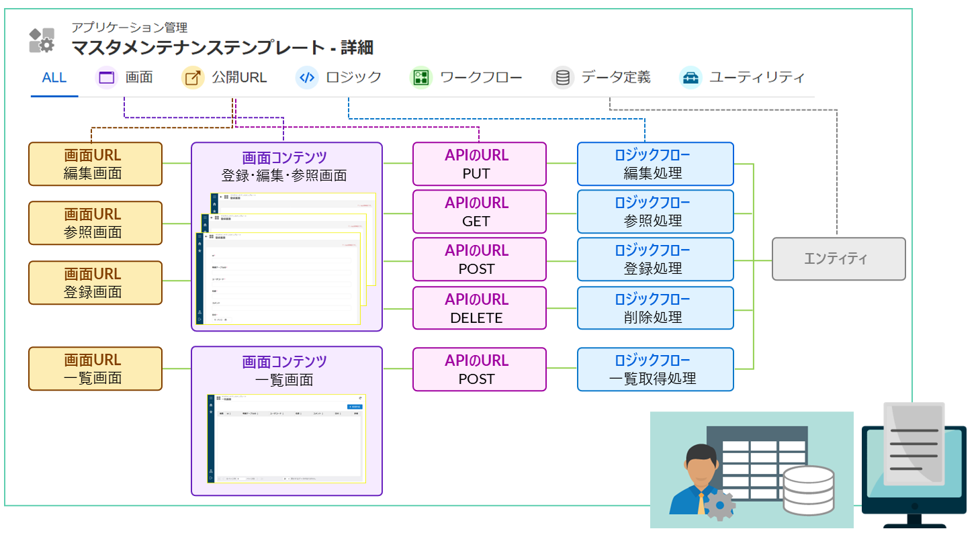The height and width of the screenshot is (535, 980).
Task: Select the ロジックフロー 一覧取得処理 box
Action: [655, 369]
